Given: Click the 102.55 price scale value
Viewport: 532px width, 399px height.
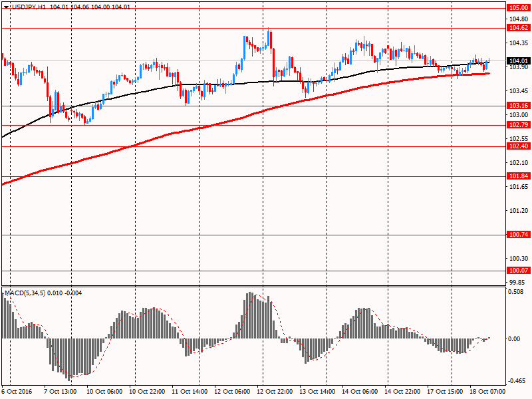Looking at the screenshot, I should tap(519, 139).
